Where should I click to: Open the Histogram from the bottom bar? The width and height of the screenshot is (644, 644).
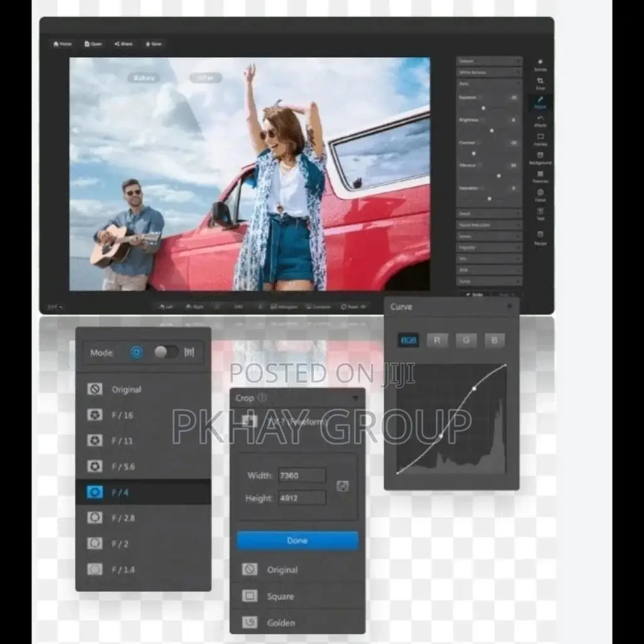pyautogui.click(x=284, y=307)
